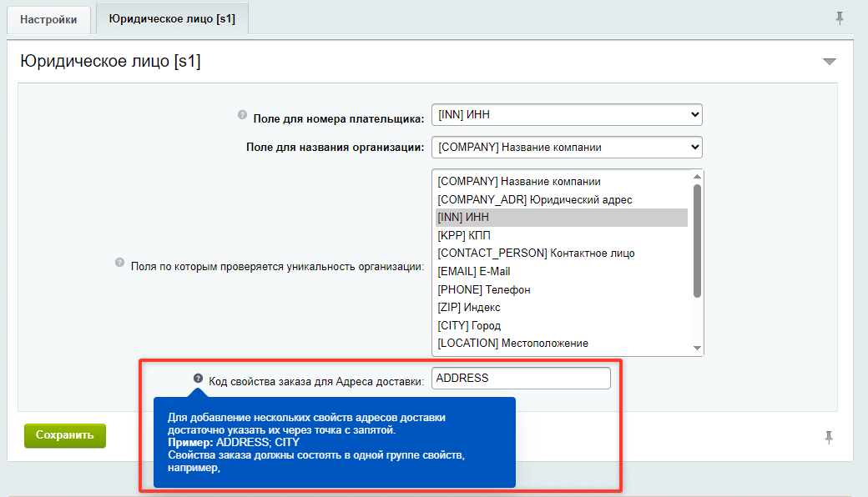Select [LOCATION] Местоположение in the list
Viewport: 868px width, 497px height.
click(x=562, y=344)
